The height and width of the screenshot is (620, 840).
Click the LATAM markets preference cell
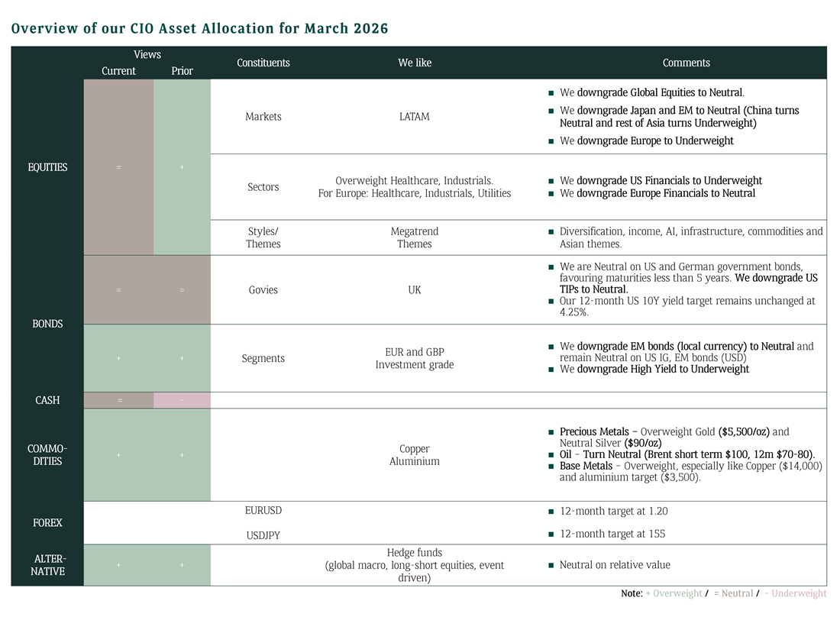pos(414,117)
